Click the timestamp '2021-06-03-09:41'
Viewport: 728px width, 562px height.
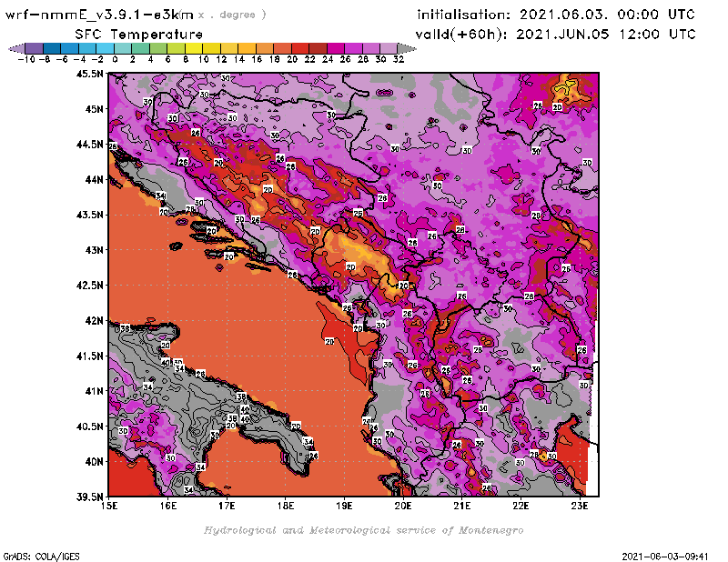pyautogui.click(x=665, y=557)
